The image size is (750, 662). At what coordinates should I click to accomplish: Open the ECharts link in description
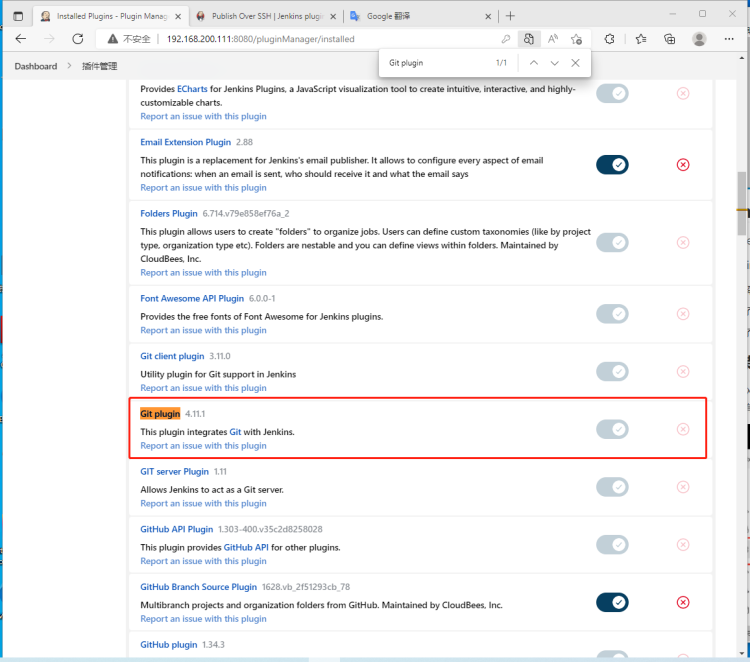(x=192, y=89)
